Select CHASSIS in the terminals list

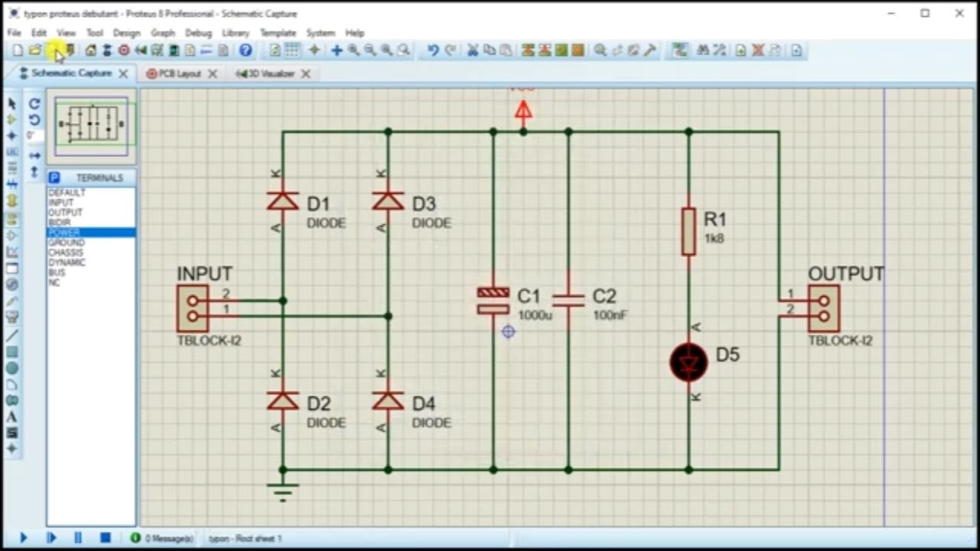tap(91, 253)
